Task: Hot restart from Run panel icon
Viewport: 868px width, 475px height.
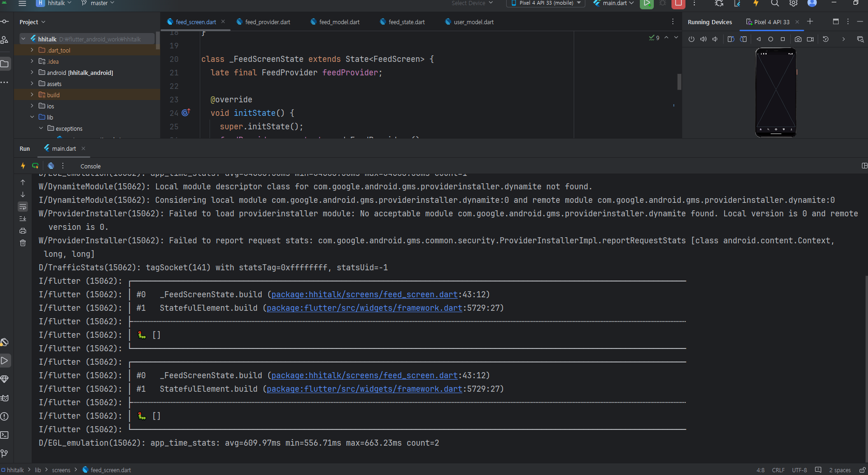Action: point(35,166)
